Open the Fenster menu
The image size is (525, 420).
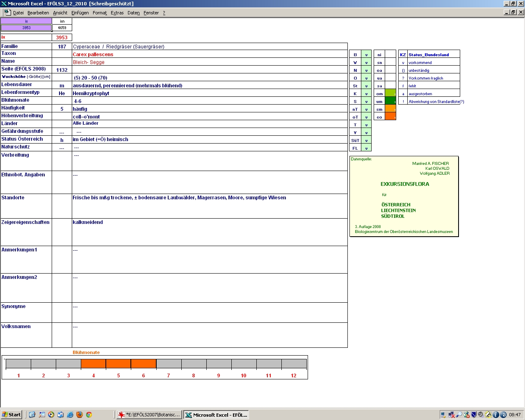[x=151, y=13]
